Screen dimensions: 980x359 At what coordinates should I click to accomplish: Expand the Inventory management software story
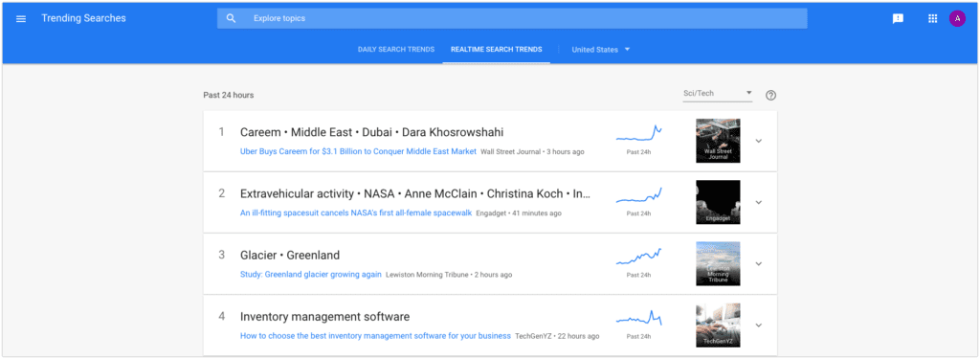pyautogui.click(x=759, y=325)
